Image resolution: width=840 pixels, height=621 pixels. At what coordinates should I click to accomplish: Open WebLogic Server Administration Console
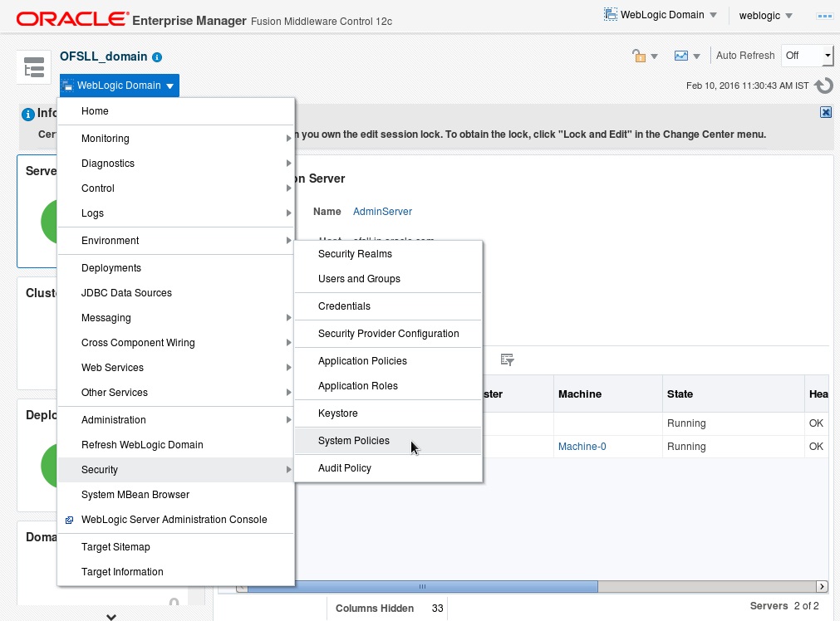[x=175, y=520]
